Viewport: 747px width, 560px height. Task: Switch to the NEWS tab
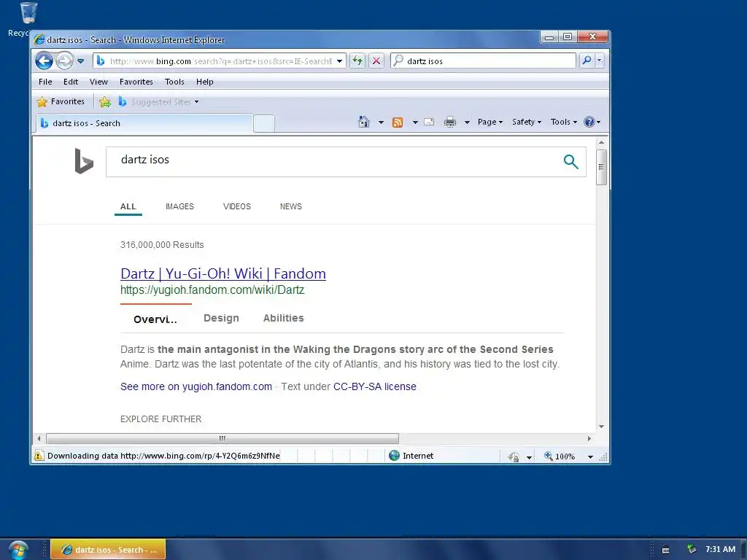point(290,206)
